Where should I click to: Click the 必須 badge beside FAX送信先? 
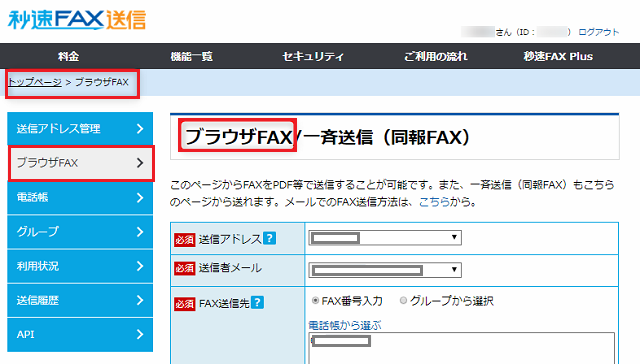(x=184, y=304)
